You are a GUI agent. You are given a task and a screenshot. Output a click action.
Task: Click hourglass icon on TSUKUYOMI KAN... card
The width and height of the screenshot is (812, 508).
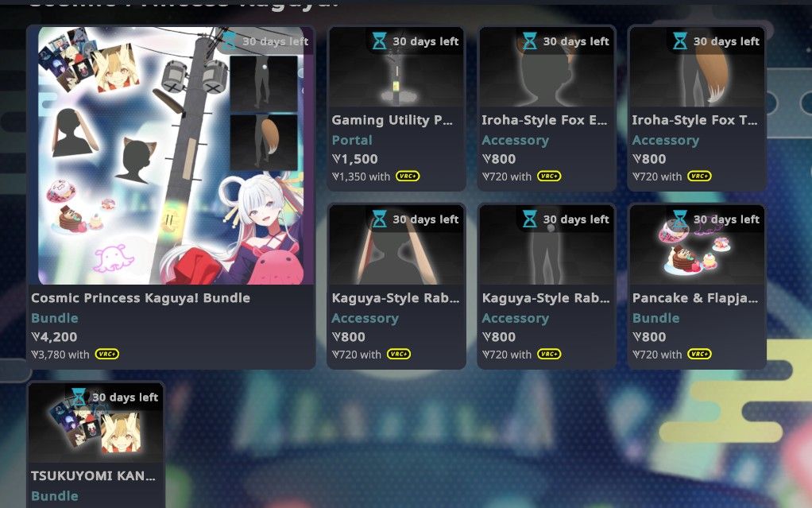tap(79, 397)
